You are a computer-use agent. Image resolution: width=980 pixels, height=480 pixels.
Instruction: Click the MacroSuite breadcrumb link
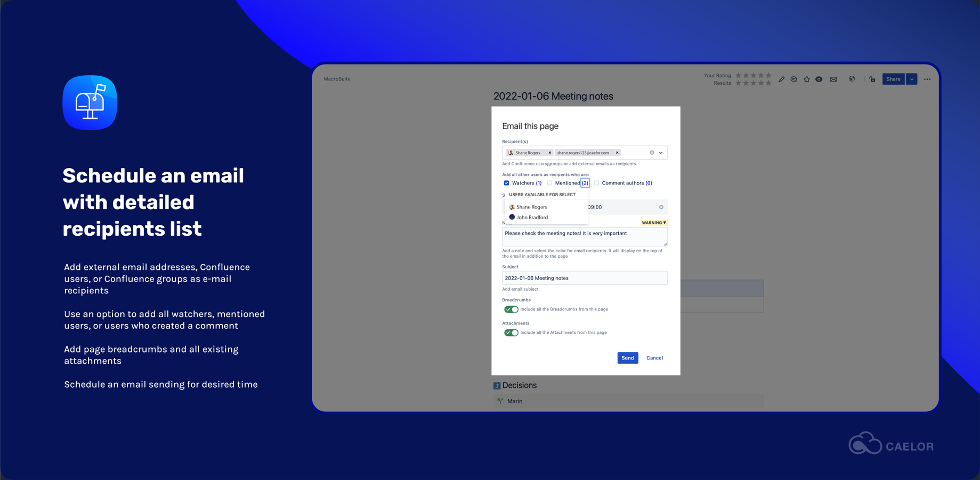coord(337,79)
